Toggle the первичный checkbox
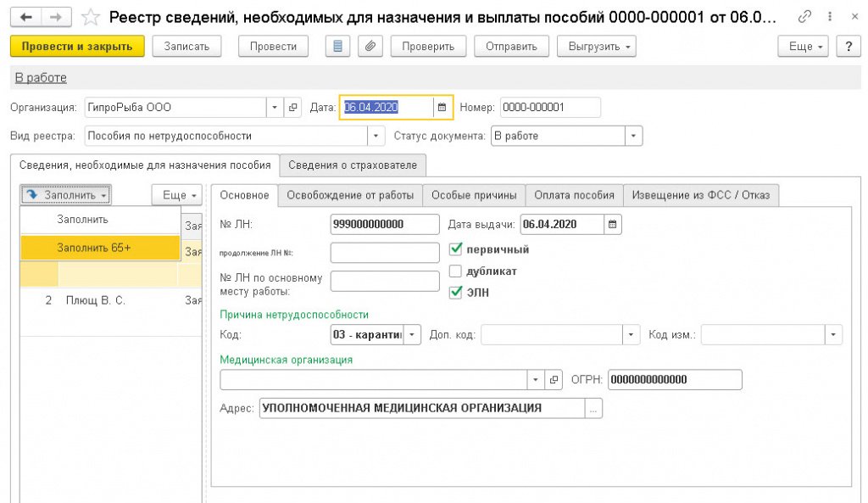This screenshot has height=503, width=868. click(455, 249)
